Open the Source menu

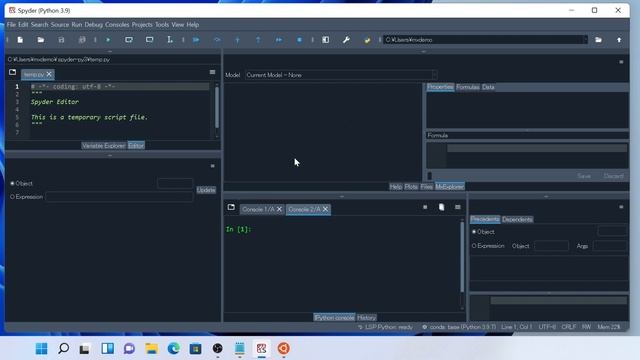60,25
